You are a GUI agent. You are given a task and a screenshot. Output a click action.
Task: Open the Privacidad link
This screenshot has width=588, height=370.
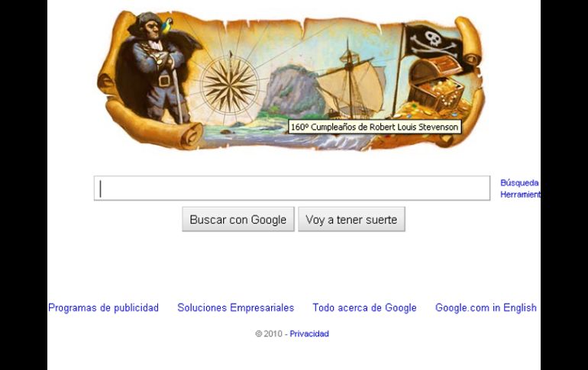point(309,333)
